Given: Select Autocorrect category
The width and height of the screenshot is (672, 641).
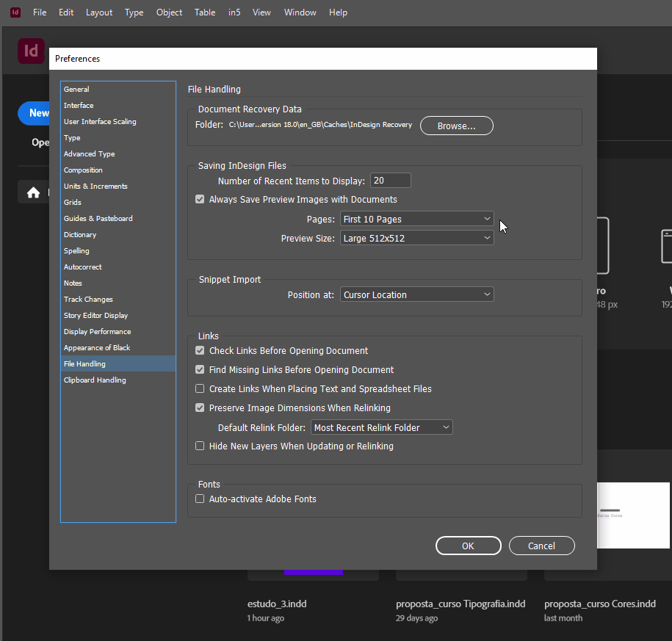Looking at the screenshot, I should click(x=118, y=267).
